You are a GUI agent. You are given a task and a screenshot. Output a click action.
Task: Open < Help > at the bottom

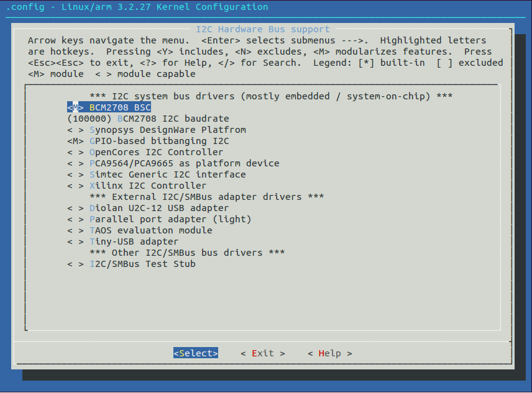(329, 353)
